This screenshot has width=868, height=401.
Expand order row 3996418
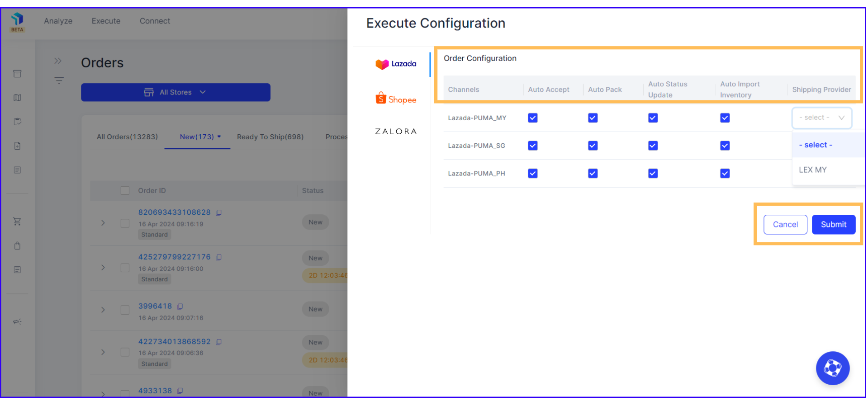coord(103,310)
